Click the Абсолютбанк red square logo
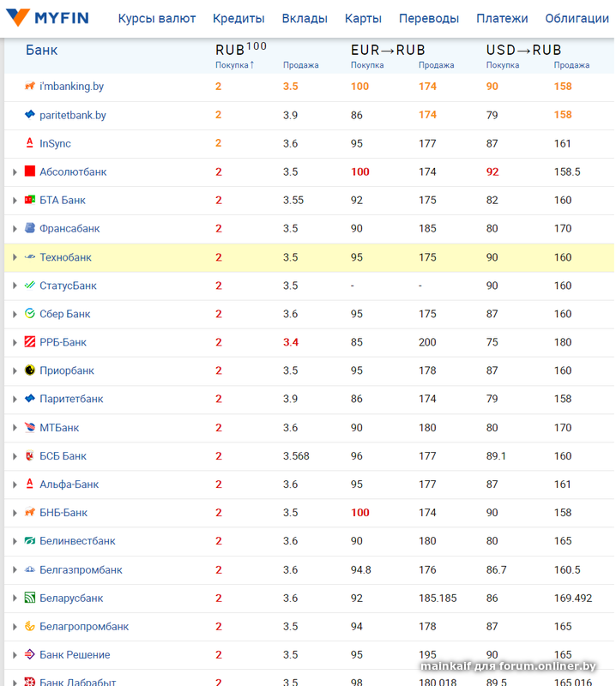The width and height of the screenshot is (616, 686). (30, 171)
